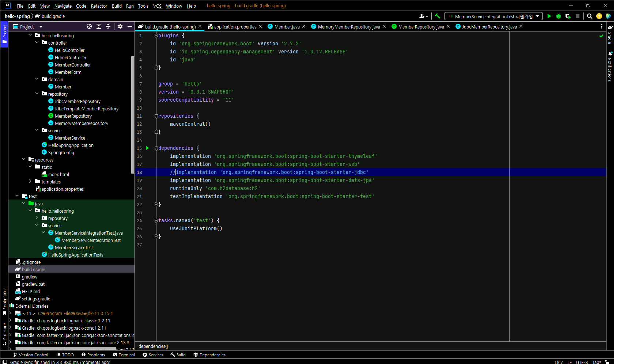The image size is (620, 364).
Task: Select MemberService class in tree
Action: tap(70, 138)
